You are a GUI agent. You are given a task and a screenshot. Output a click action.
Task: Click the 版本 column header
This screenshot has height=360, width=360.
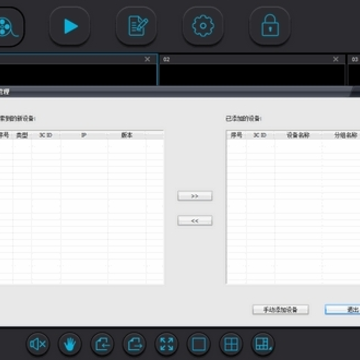pyautogui.click(x=127, y=135)
